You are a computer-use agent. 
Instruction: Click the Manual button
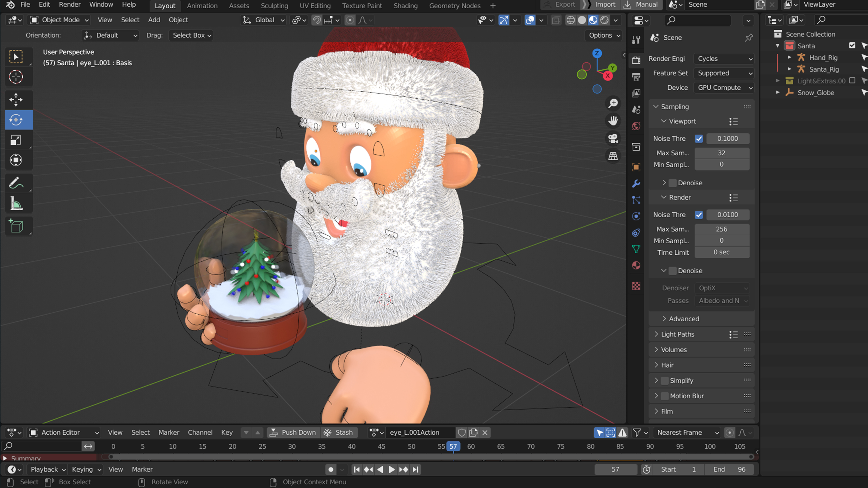click(x=642, y=5)
